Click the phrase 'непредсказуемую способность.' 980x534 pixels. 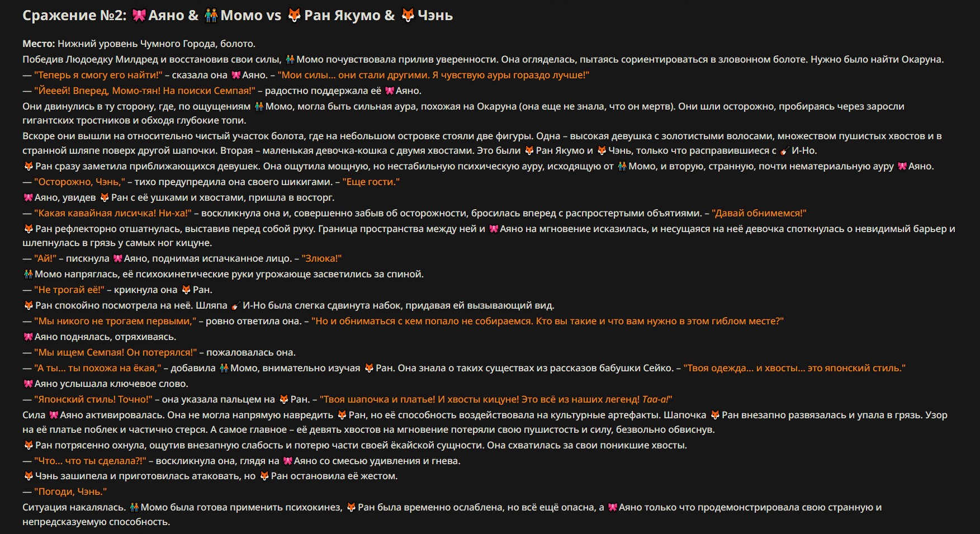click(x=96, y=522)
